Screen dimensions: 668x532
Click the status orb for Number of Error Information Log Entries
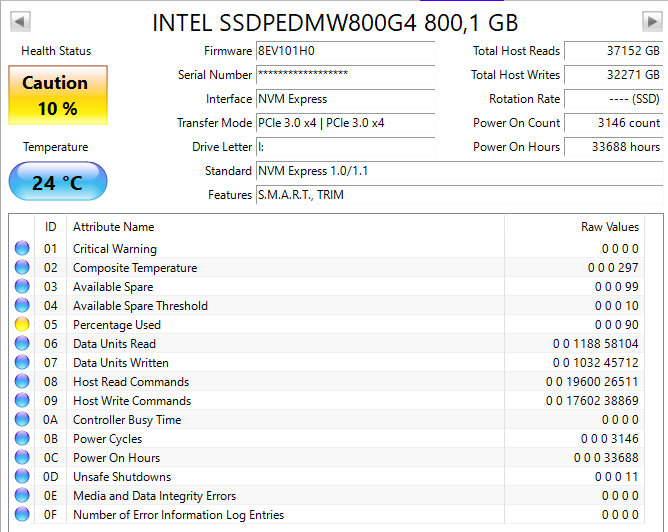click(22, 515)
